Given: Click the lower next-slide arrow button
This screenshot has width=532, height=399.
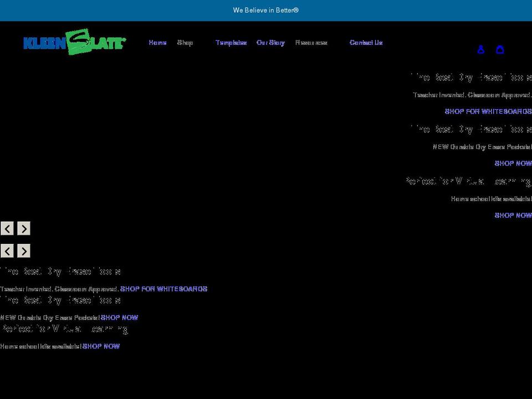Looking at the screenshot, I should pos(24,251).
